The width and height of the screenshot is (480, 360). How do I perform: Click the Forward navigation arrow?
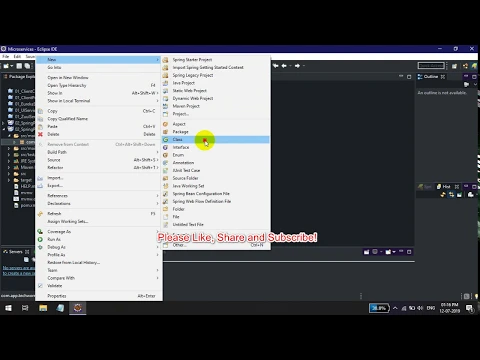coord(297,66)
